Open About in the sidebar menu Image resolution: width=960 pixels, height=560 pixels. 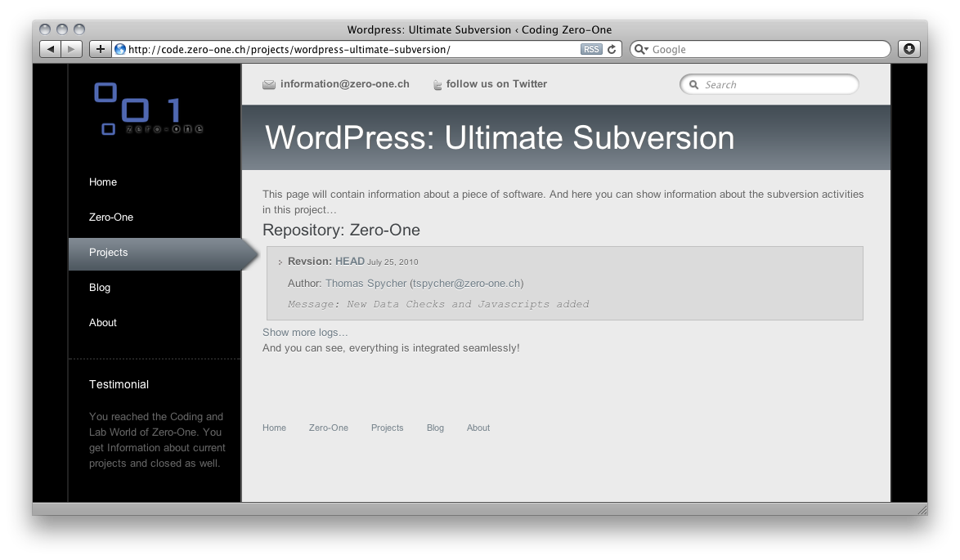103,323
